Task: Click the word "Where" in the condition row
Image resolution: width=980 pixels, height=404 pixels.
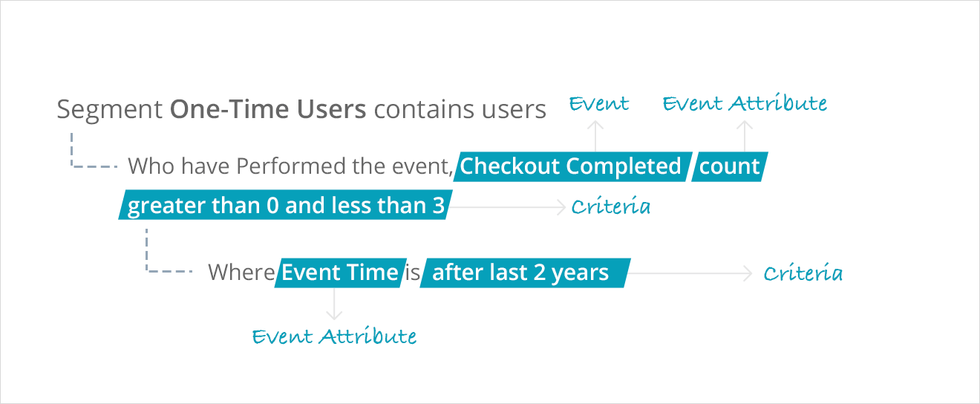Action: click(x=241, y=273)
